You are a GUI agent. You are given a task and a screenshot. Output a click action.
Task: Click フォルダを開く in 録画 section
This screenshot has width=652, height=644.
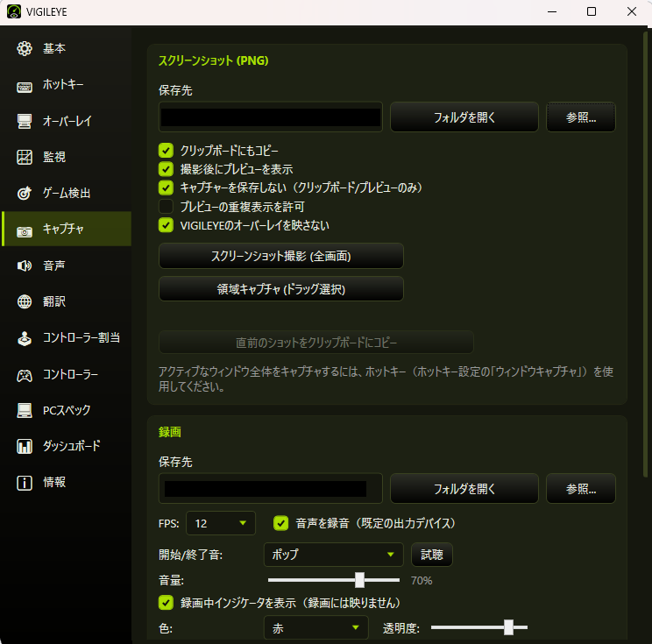[x=464, y=489]
